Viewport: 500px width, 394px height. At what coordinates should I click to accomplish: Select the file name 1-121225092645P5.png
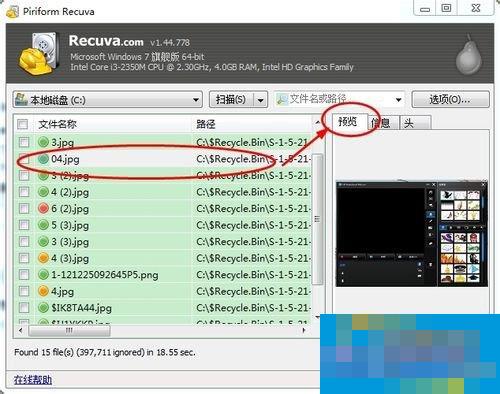tap(105, 275)
